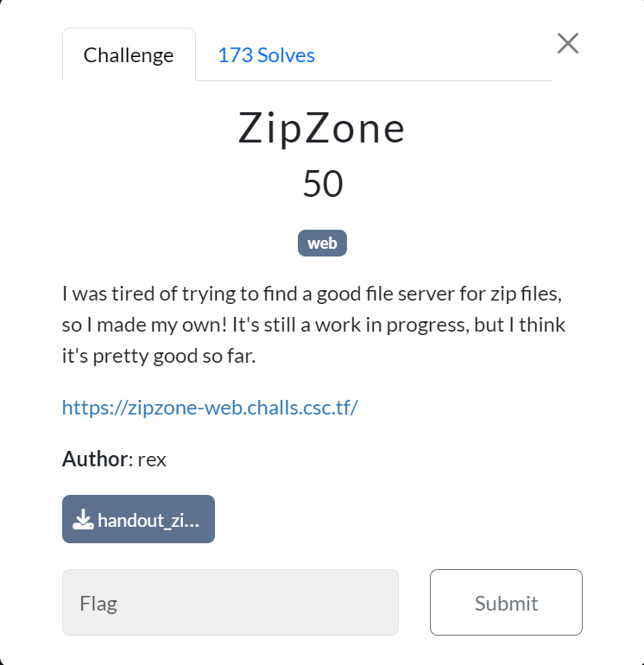Switch to the 173 Solves tab

(266, 55)
